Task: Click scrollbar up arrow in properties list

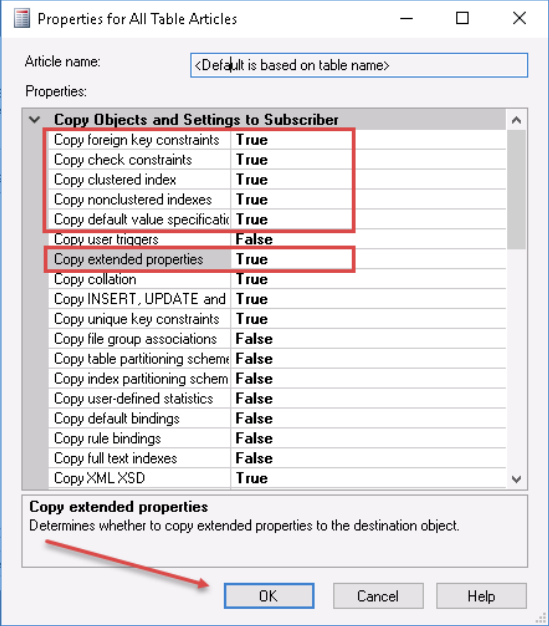Action: tap(516, 120)
